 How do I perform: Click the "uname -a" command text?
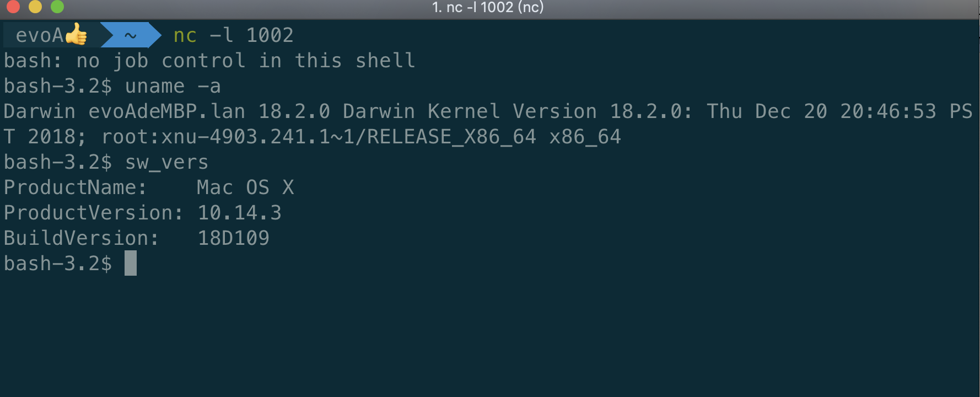tap(173, 86)
